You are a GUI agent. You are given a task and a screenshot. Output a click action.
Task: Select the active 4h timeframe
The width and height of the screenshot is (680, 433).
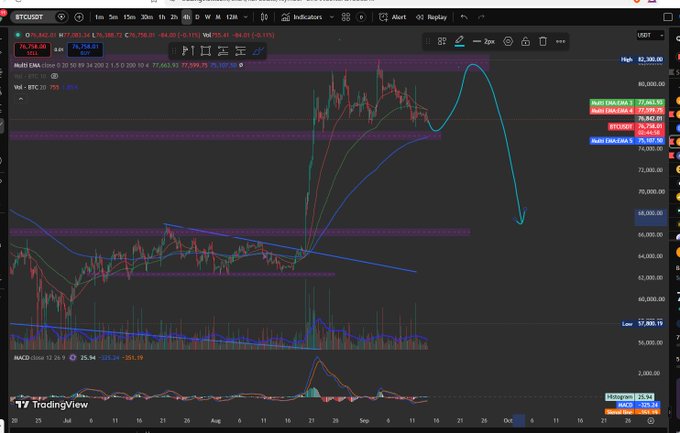pos(186,17)
